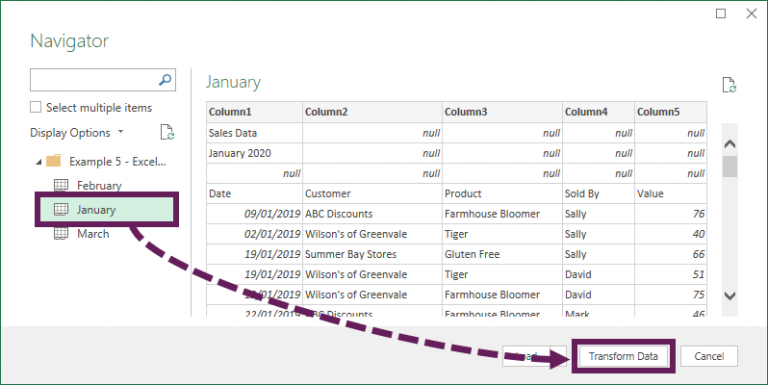Click the 02/01/2019 date cell
The width and height of the screenshot is (768, 385).
click(255, 234)
